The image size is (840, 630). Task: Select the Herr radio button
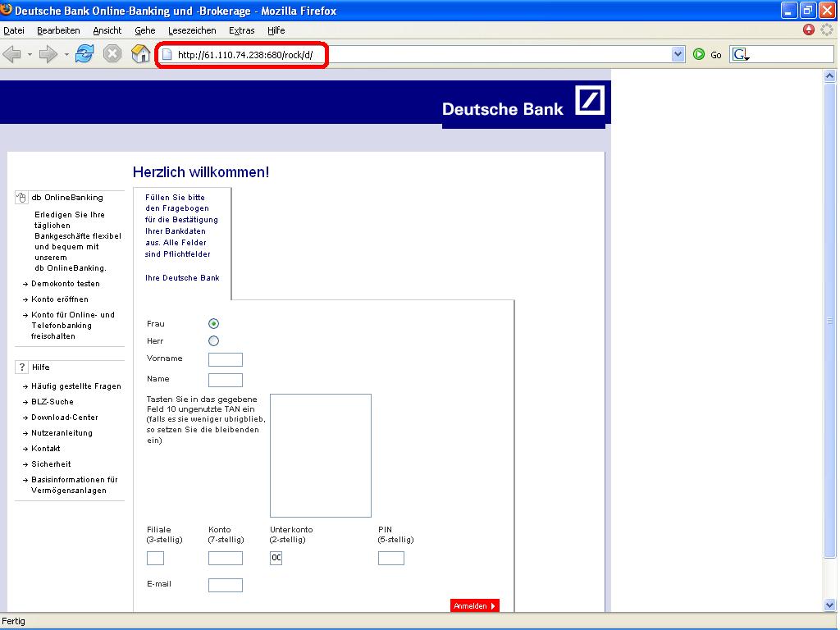(x=214, y=340)
